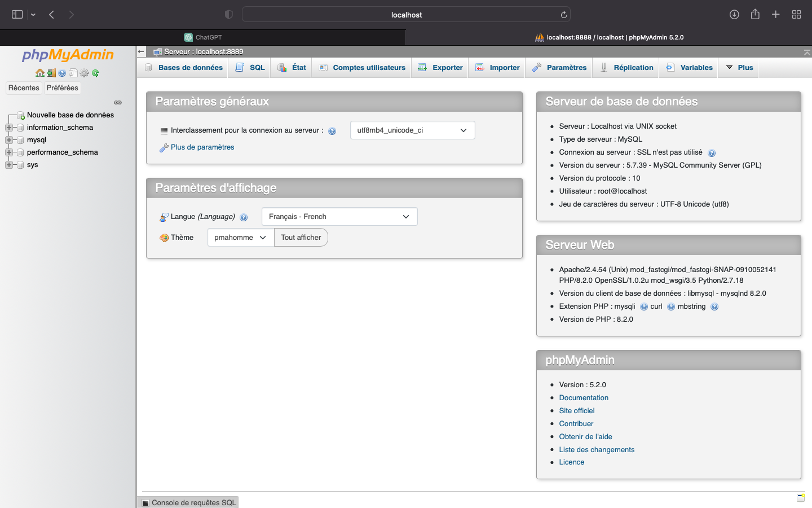Click the wrench icon beside Plus de paramètres
The image size is (812, 508).
pos(164,147)
